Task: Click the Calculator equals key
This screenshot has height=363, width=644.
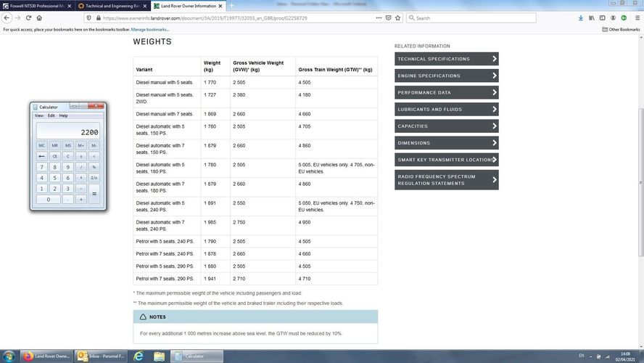Action: [x=94, y=194]
